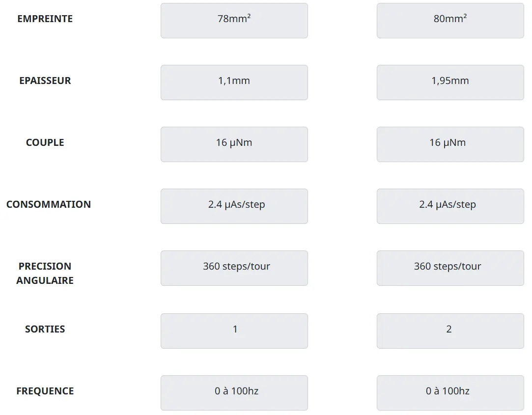The height and width of the screenshot is (415, 532).
Task: Click the EMPREINTE row label
Action: click(x=45, y=19)
